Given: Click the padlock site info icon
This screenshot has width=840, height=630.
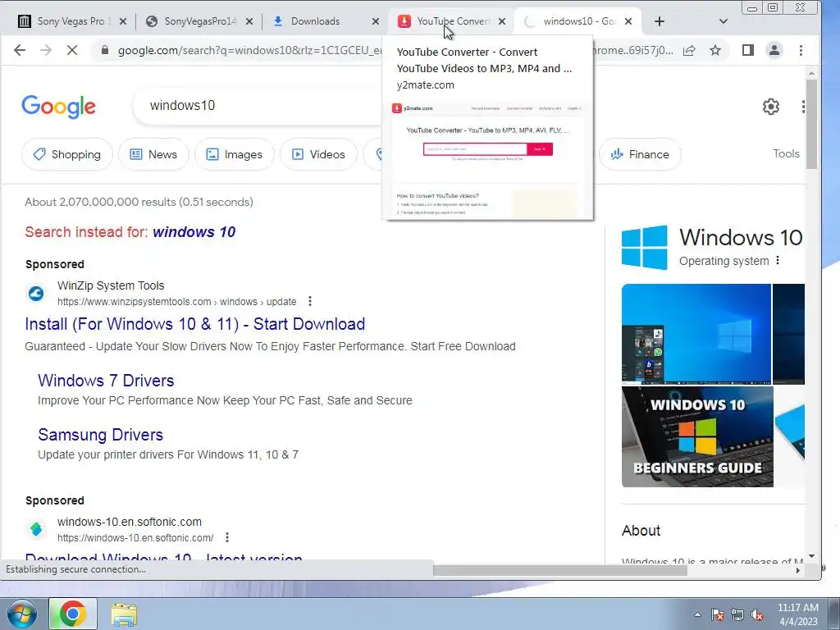Looking at the screenshot, I should point(105,50).
